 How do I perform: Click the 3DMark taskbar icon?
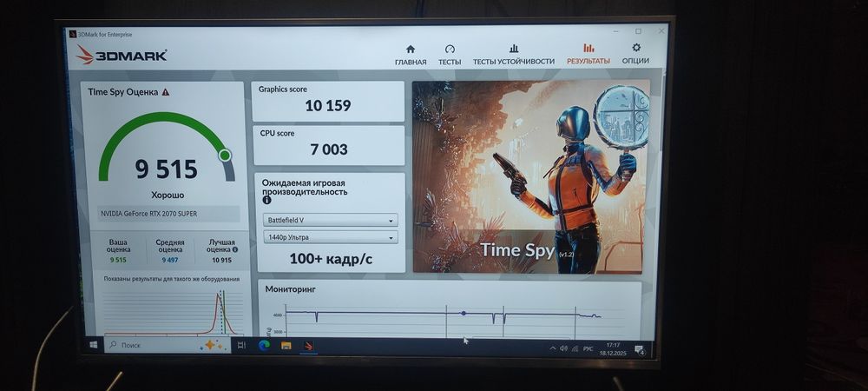pos(309,346)
